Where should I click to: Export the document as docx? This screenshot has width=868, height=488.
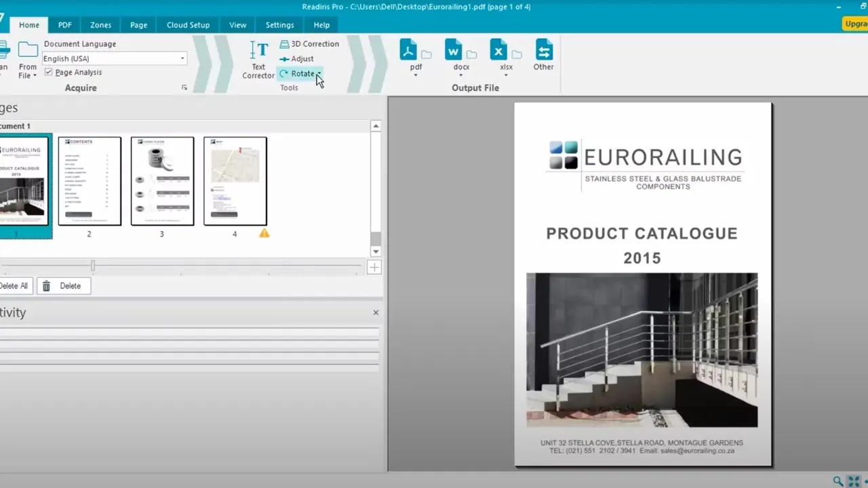coord(454,50)
